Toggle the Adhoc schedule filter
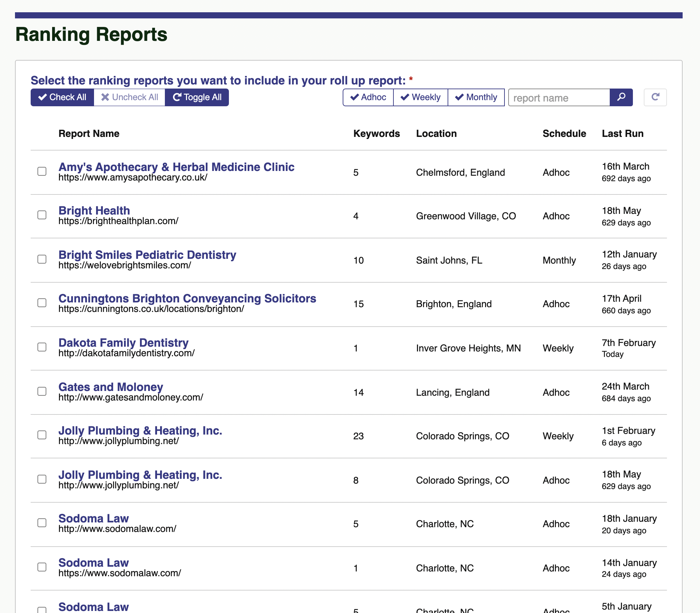The width and height of the screenshot is (700, 613). 368,97
